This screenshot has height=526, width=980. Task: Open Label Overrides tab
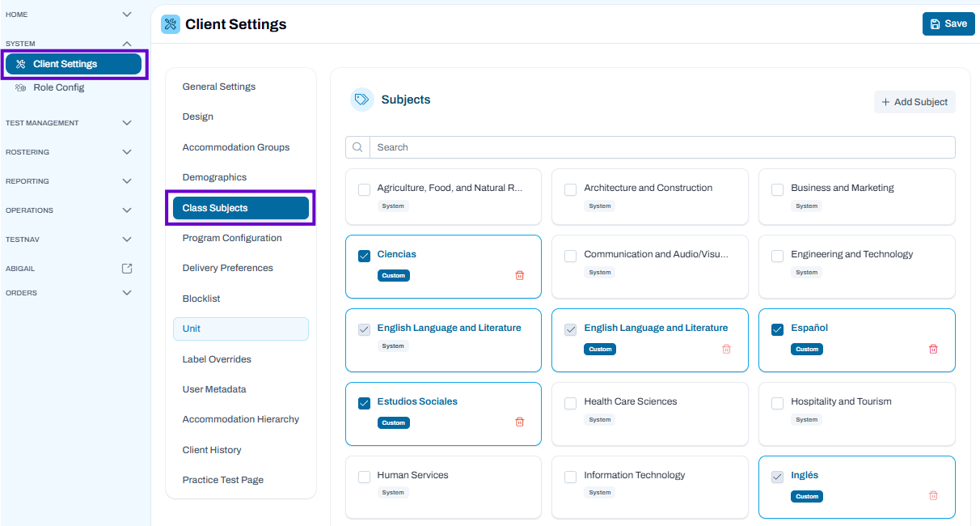point(241,359)
